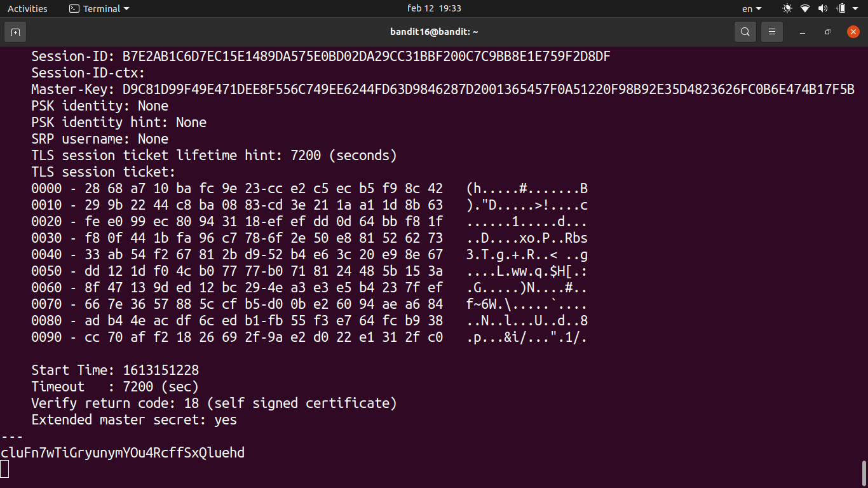Click the 'bandit16@bandit: ~' window title
868x488 pixels.
pos(434,32)
